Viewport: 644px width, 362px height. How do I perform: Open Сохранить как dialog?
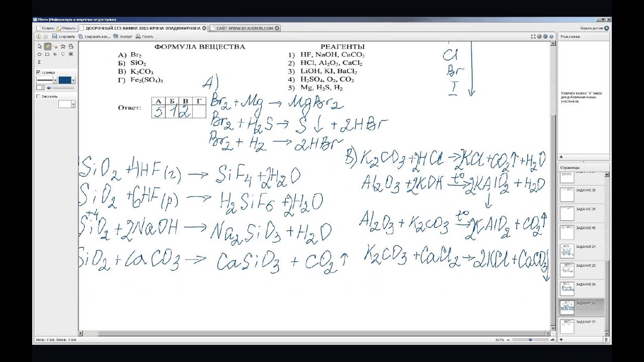pos(94,36)
